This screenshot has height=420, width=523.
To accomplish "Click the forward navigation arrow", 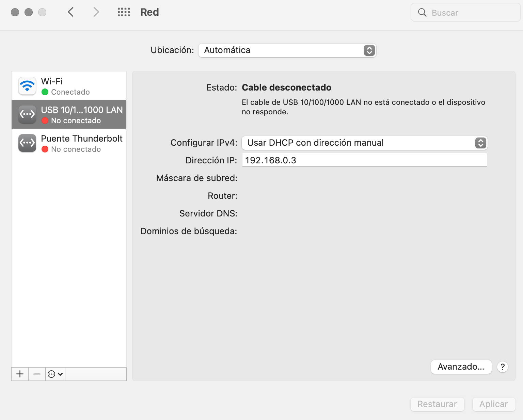I will click(96, 12).
